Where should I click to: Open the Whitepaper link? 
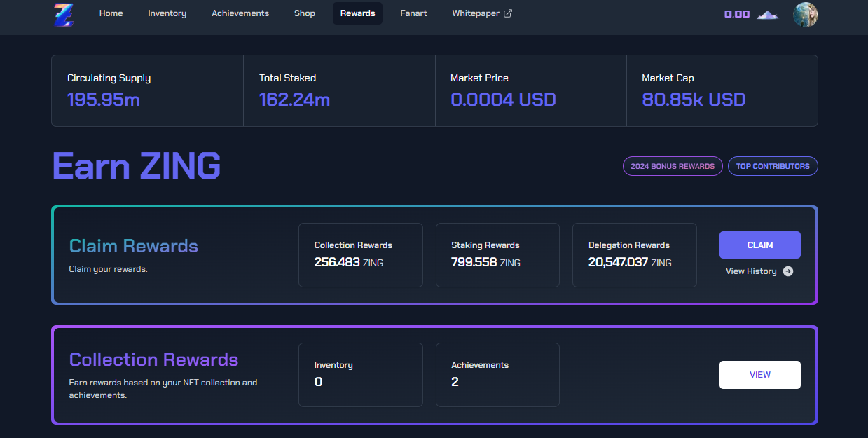tap(482, 13)
